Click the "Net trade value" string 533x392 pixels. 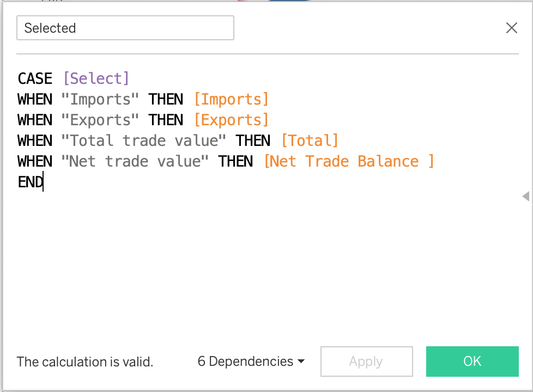(135, 161)
